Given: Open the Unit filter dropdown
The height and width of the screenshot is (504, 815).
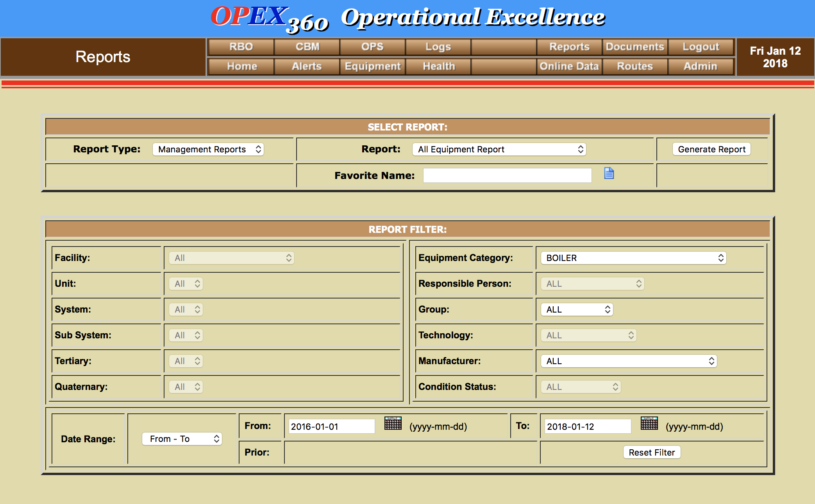Looking at the screenshot, I should pyautogui.click(x=186, y=284).
